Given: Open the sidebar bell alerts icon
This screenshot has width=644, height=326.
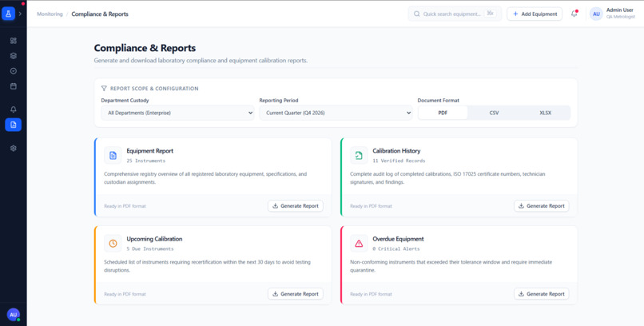Looking at the screenshot, I should point(13,109).
